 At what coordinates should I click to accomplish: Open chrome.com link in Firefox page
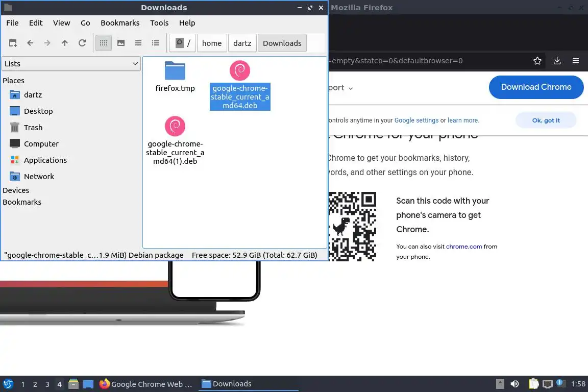pos(464,247)
